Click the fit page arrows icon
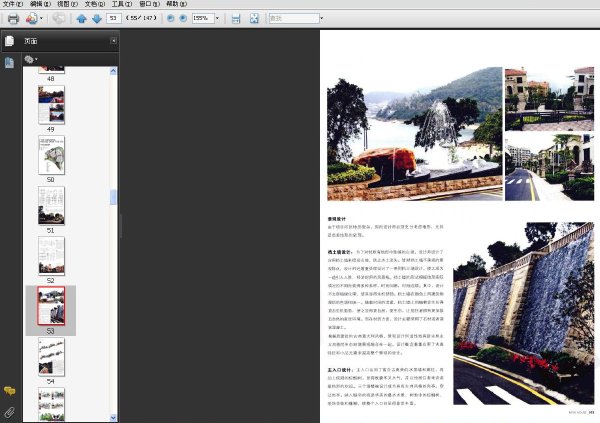The width and height of the screenshot is (600, 423). pos(254,18)
